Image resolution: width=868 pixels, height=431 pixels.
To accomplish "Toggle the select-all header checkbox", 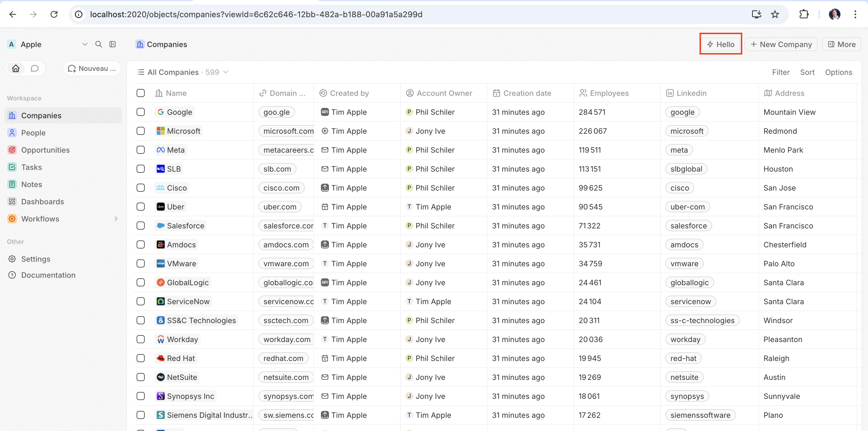I will [x=141, y=93].
